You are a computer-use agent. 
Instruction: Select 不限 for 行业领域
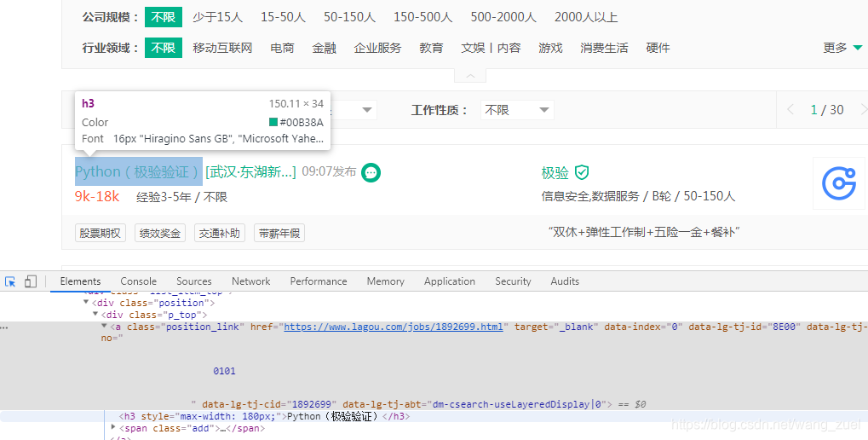[x=164, y=48]
